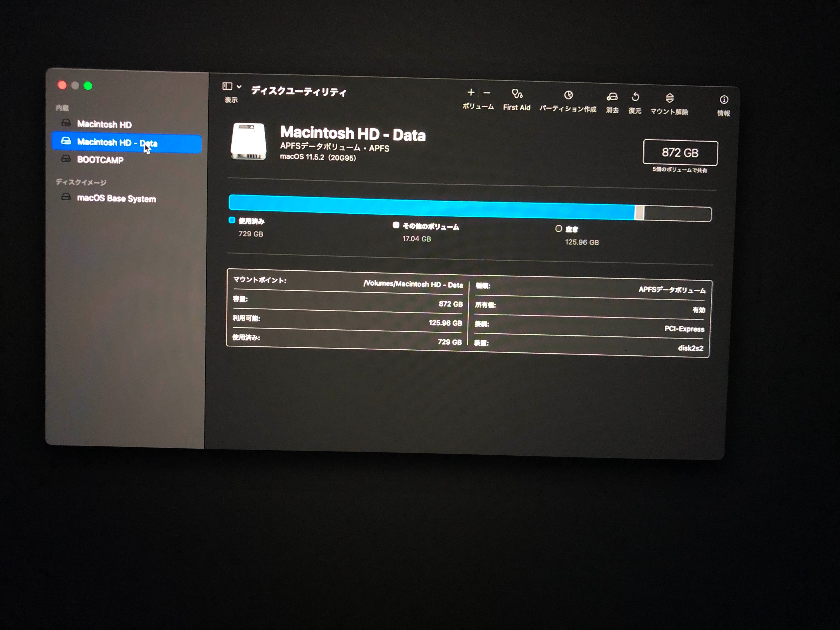Click the white other-volumes legend swatch
Image resolution: width=840 pixels, height=630 pixels.
pos(396,225)
